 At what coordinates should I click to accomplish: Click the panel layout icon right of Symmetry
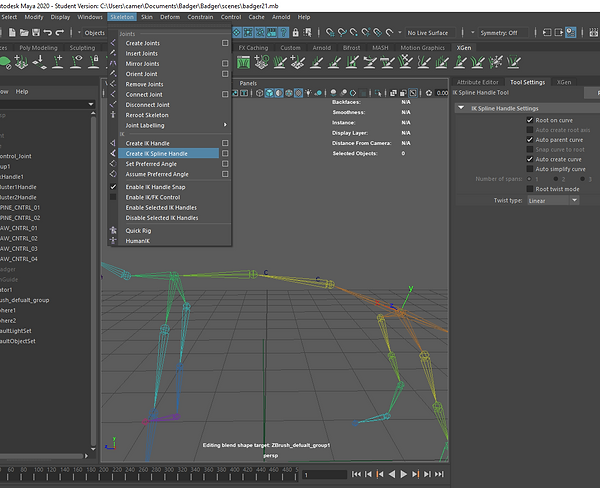tap(547, 33)
